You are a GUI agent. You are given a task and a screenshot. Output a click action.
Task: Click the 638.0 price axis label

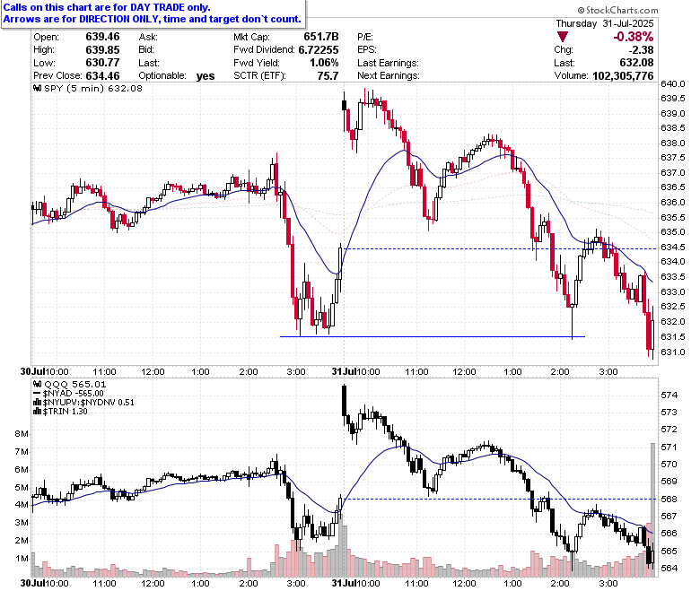click(x=673, y=143)
